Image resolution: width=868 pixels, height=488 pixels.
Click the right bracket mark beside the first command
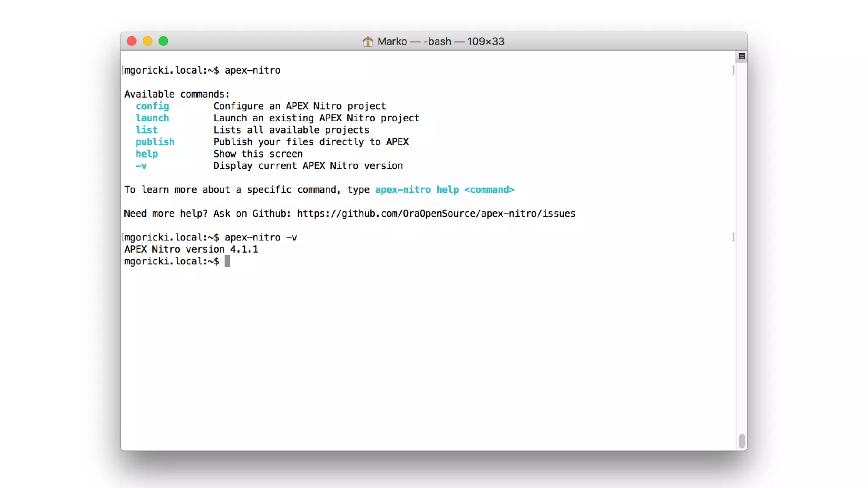coord(733,70)
